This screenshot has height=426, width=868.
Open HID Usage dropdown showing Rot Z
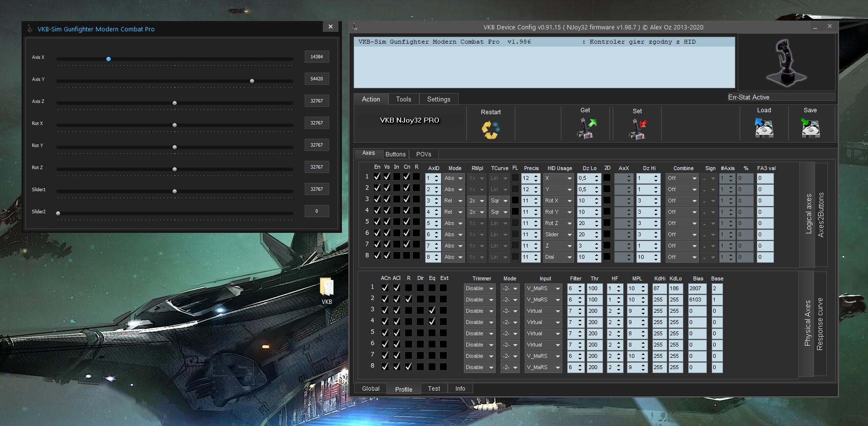pos(558,224)
